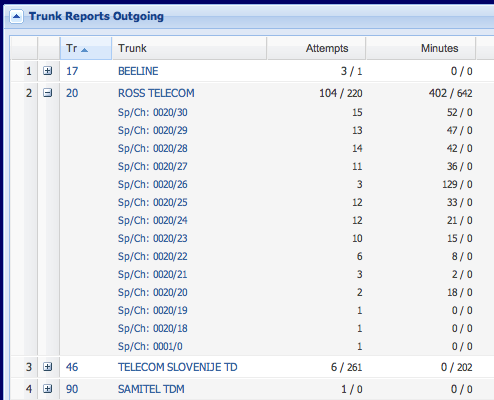Click the Sp/Ch: 0020/29 sub-row
The image size is (494, 400).
[x=152, y=130]
